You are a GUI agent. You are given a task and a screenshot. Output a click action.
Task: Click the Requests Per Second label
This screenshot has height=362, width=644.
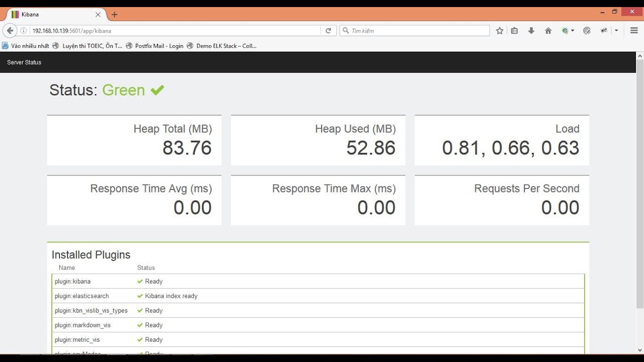coord(527,189)
